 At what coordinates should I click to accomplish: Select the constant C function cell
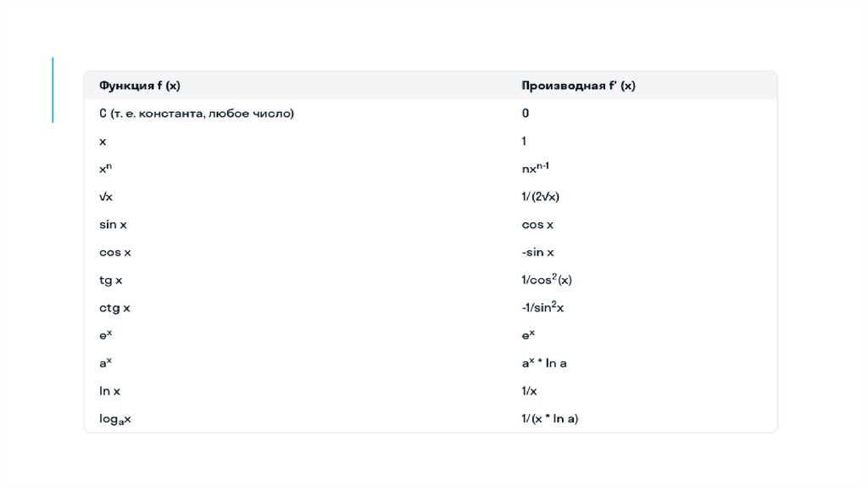coord(196,113)
